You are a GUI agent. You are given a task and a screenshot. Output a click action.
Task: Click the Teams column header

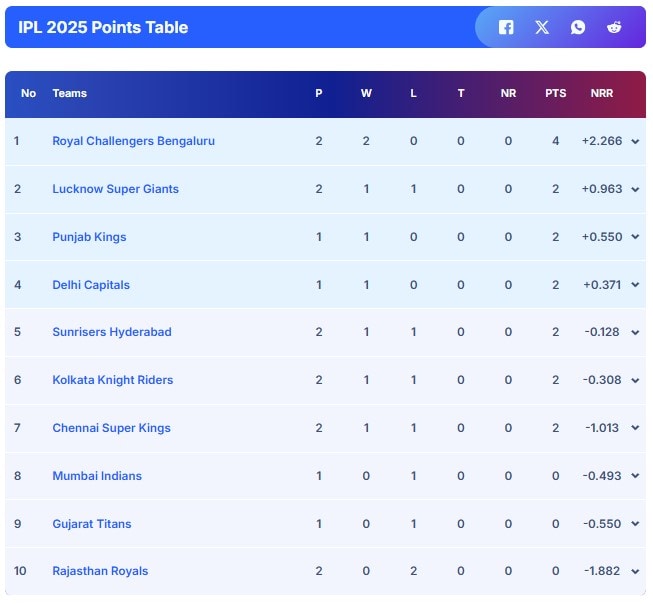pos(69,93)
